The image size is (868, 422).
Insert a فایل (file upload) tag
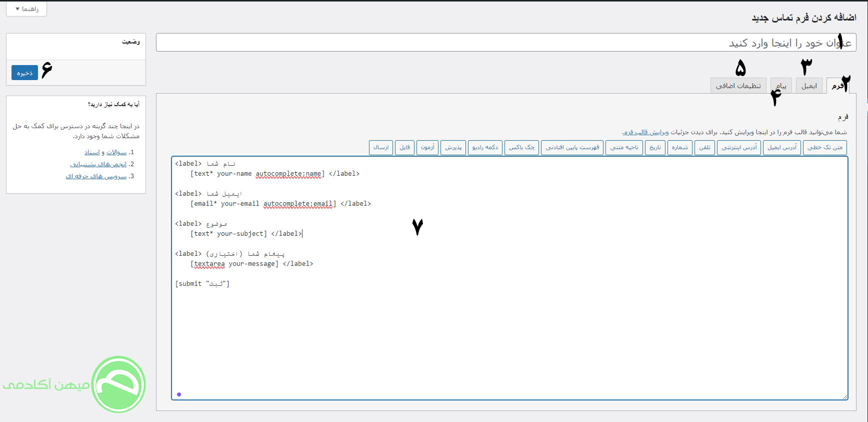[404, 147]
